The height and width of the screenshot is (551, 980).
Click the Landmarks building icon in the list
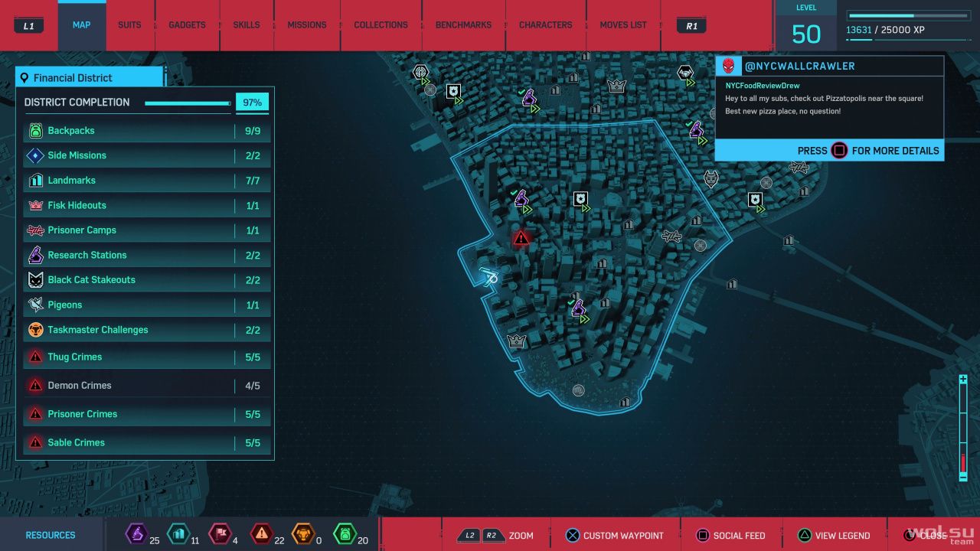(x=35, y=181)
